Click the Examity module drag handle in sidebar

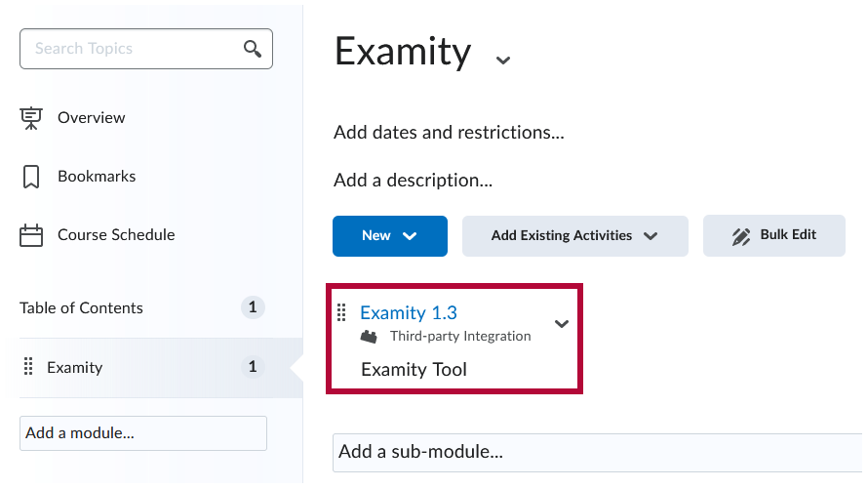27,368
